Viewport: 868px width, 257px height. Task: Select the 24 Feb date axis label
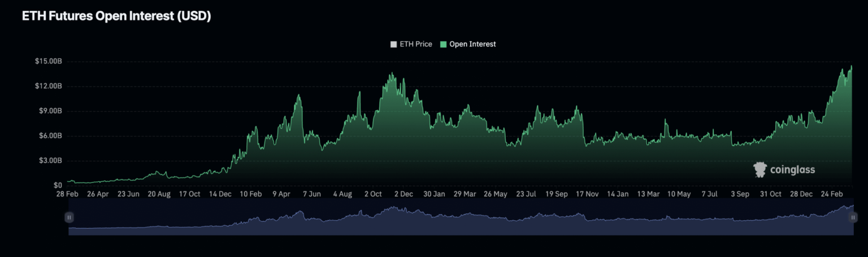pyautogui.click(x=832, y=194)
